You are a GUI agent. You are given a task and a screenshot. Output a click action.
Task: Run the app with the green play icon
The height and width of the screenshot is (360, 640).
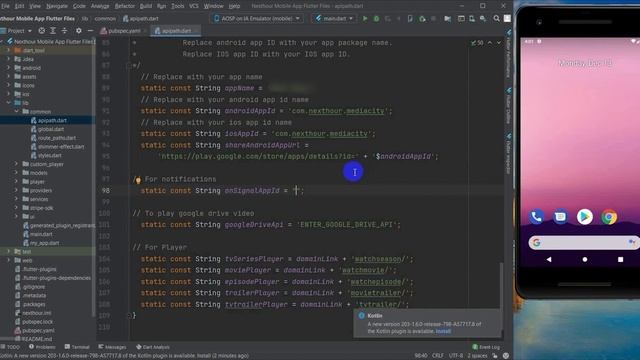pyautogui.click(x=365, y=18)
